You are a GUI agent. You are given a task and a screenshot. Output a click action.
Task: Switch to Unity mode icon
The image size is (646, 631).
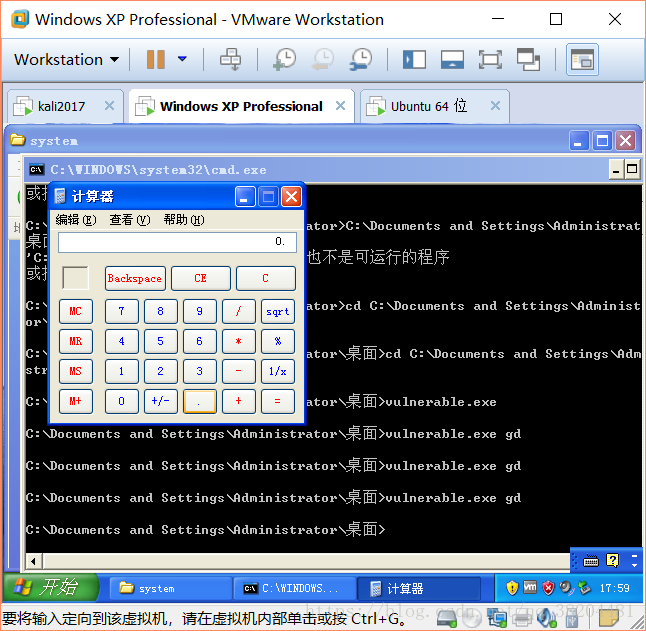pyautogui.click(x=528, y=59)
